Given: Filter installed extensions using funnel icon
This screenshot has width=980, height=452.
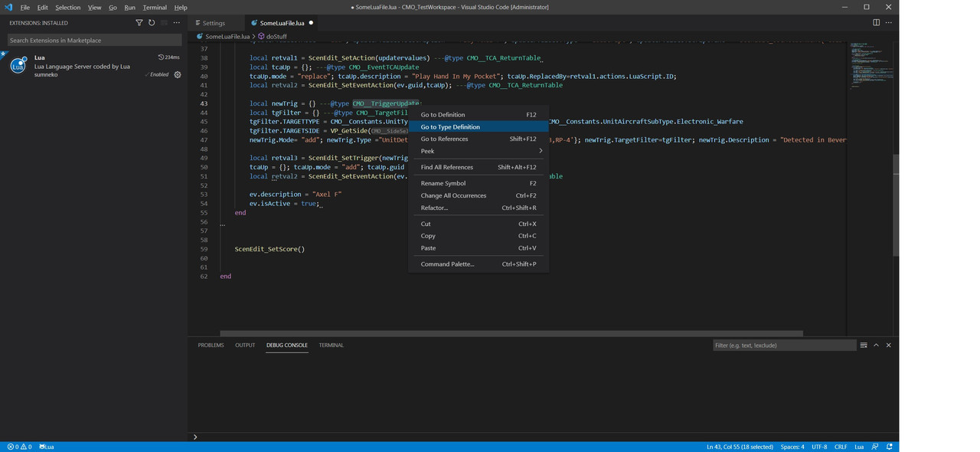Looking at the screenshot, I should tap(139, 23).
